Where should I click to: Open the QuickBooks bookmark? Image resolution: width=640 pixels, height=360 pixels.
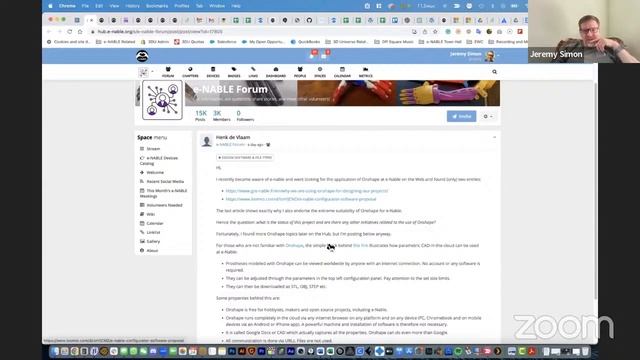[305, 42]
